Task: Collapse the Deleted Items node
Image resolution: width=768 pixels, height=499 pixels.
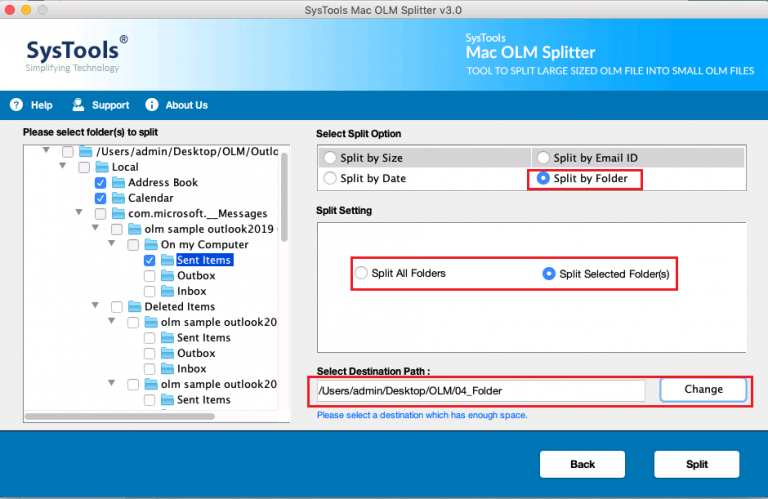Action: [x=96, y=305]
